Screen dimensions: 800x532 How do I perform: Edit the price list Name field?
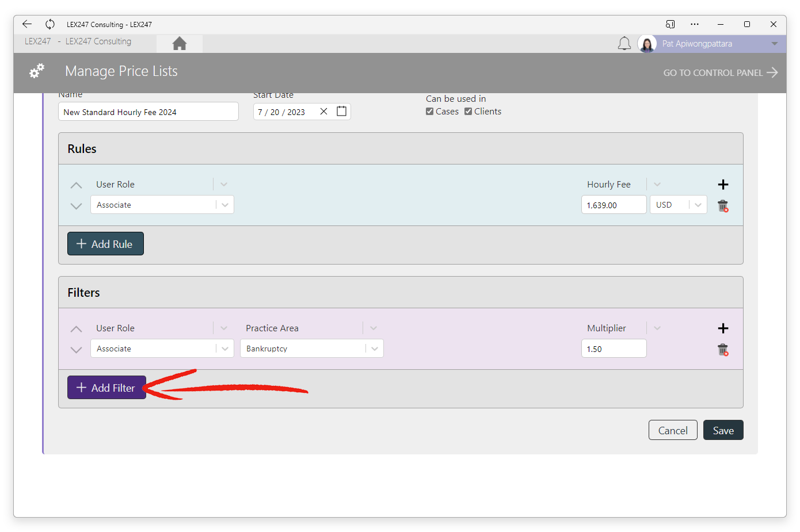pos(148,112)
